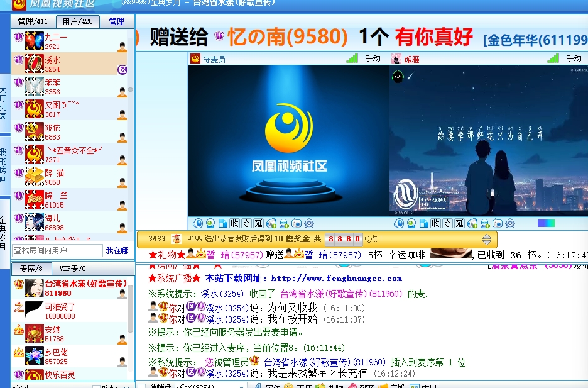Select 安娸 51788 in mic queue
The width and height of the screenshot is (588, 388).
click(70, 333)
